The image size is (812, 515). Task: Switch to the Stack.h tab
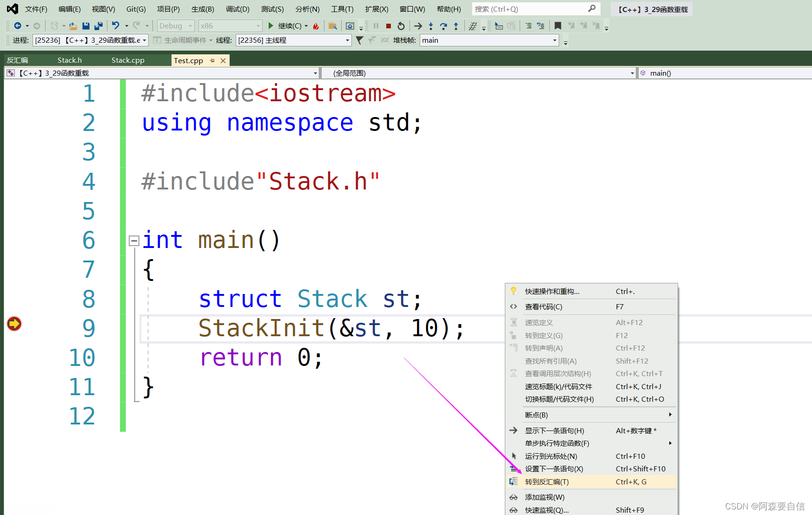tap(70, 60)
